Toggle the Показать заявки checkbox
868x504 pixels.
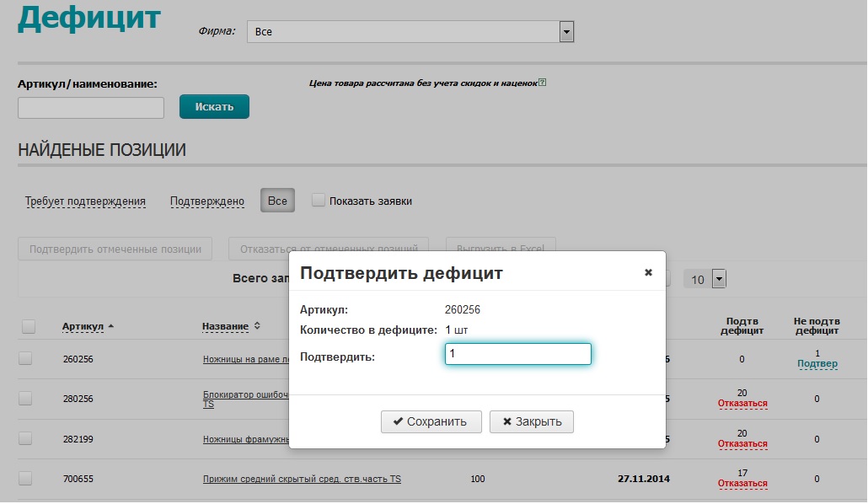319,201
